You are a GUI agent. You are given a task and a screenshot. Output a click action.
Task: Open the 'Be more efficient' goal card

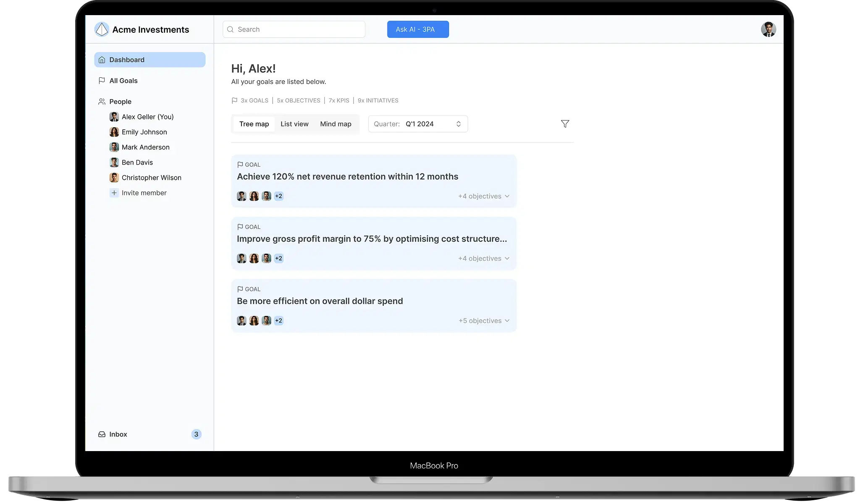[374, 306]
